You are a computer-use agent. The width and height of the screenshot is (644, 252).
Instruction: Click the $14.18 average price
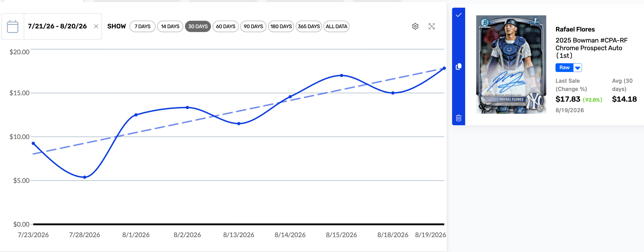point(624,99)
